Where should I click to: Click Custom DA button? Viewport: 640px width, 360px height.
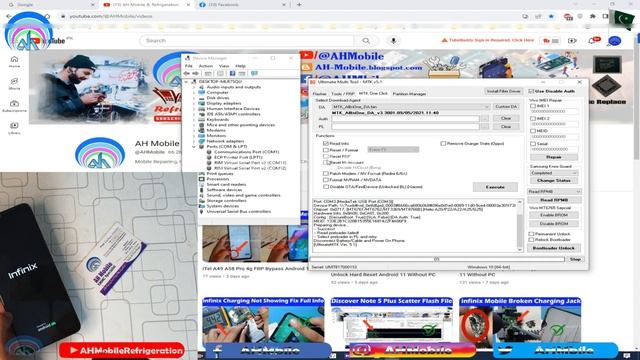point(506,107)
